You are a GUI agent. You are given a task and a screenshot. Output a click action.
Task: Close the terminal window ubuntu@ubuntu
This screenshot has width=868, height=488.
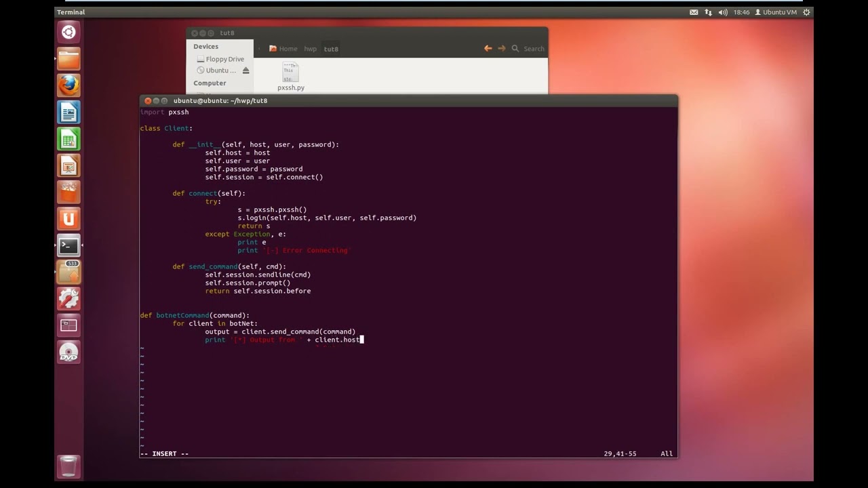[148, 101]
